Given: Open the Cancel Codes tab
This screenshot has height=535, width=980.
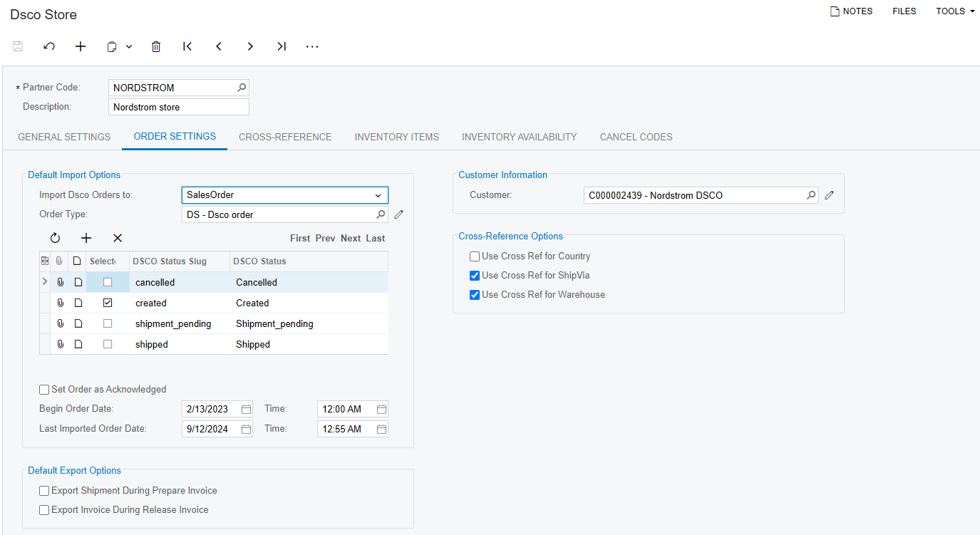Looking at the screenshot, I should coord(636,137).
